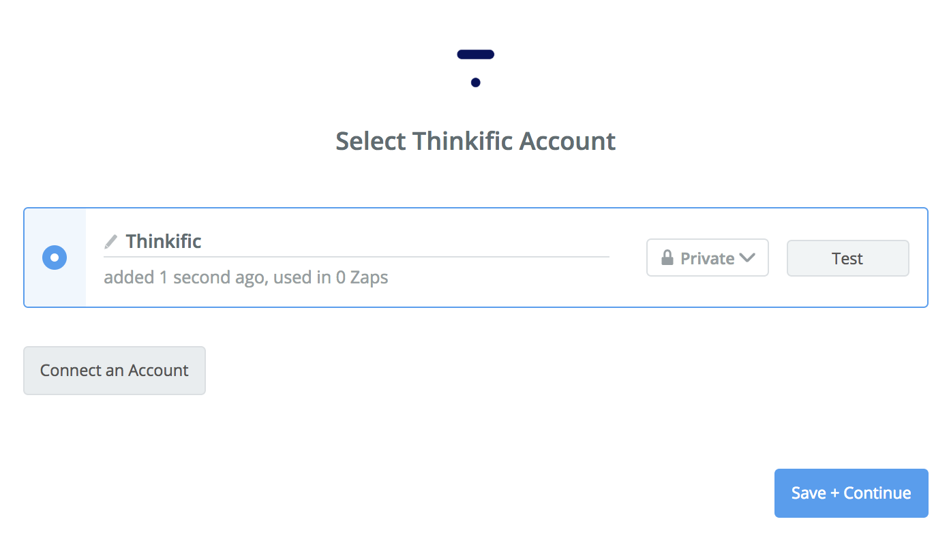The image size is (949, 560).
Task: Select the Thinkific account radio button
Action: click(x=55, y=258)
